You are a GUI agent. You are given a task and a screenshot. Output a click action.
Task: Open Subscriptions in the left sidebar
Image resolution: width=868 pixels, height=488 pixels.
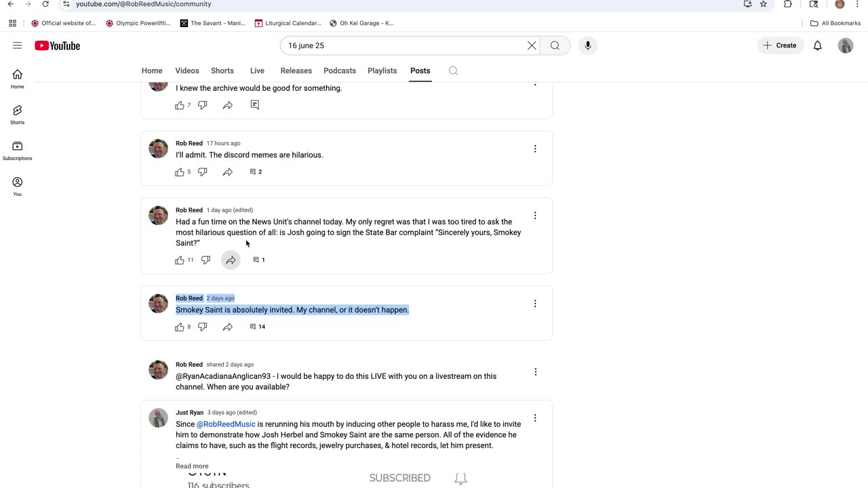pyautogui.click(x=18, y=150)
